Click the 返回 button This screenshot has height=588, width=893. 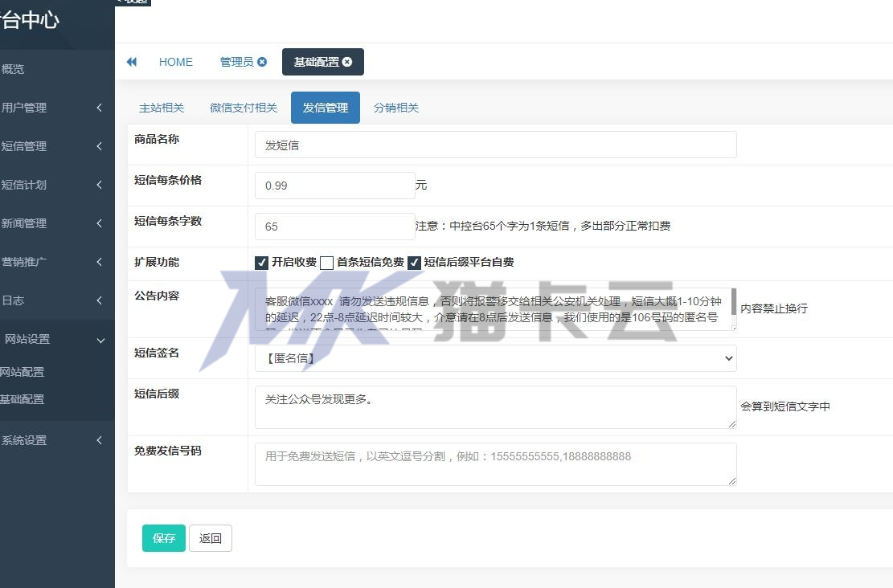coord(210,538)
